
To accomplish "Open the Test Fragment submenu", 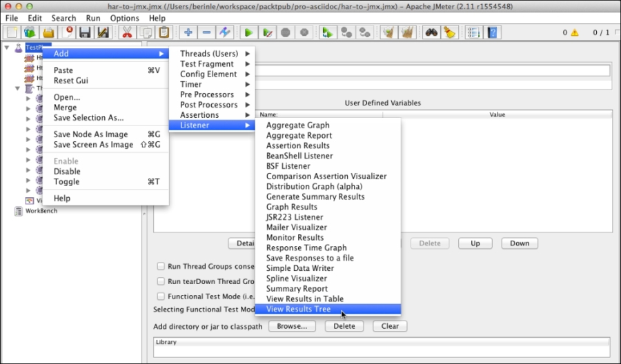I will tap(212, 63).
